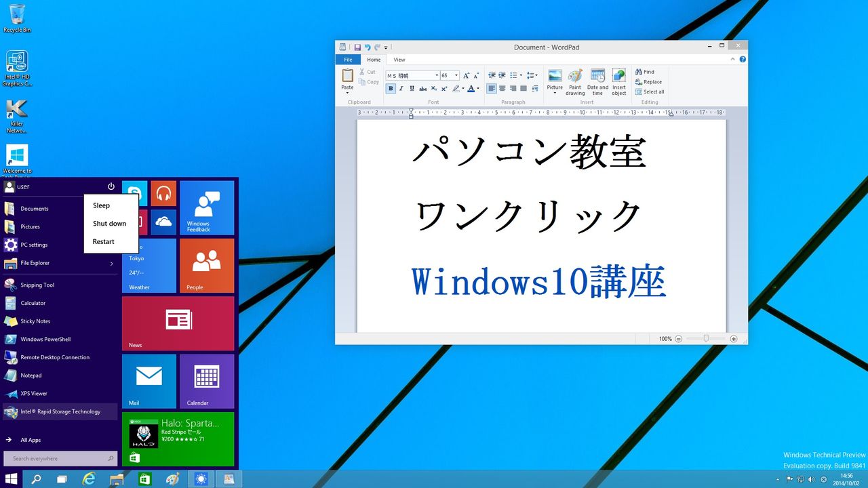Cut the selected text in WordPad
This screenshot has height=488, width=868.
pos(368,72)
